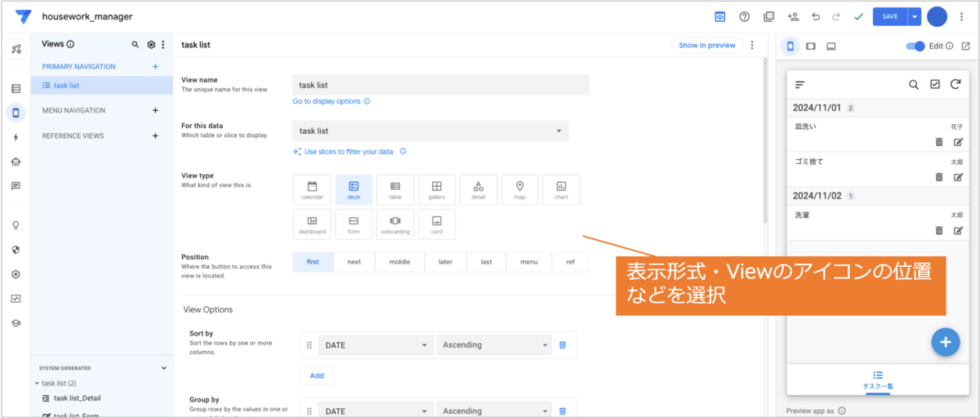
Task: Open the Learn graduation cap icon
Action: [x=16, y=323]
